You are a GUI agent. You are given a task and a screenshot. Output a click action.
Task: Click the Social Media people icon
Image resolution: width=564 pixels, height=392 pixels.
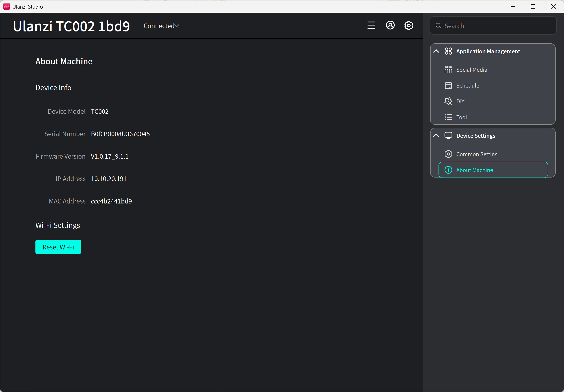[448, 70]
